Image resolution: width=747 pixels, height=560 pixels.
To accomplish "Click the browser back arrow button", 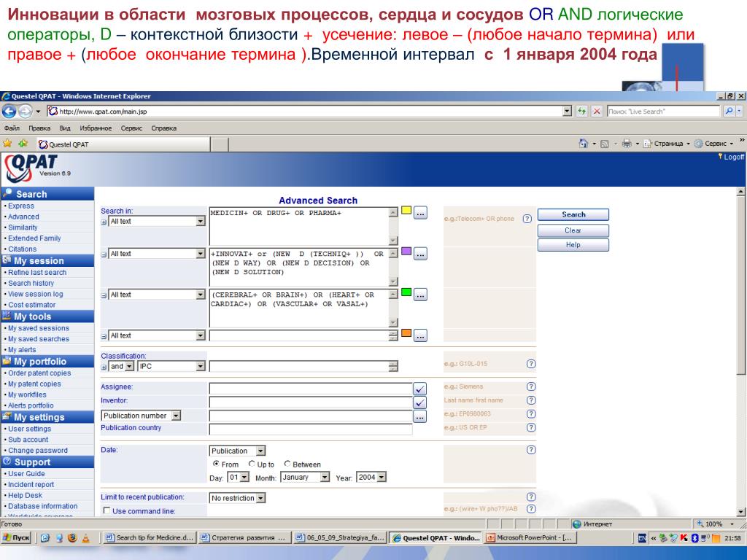I will (x=9, y=112).
